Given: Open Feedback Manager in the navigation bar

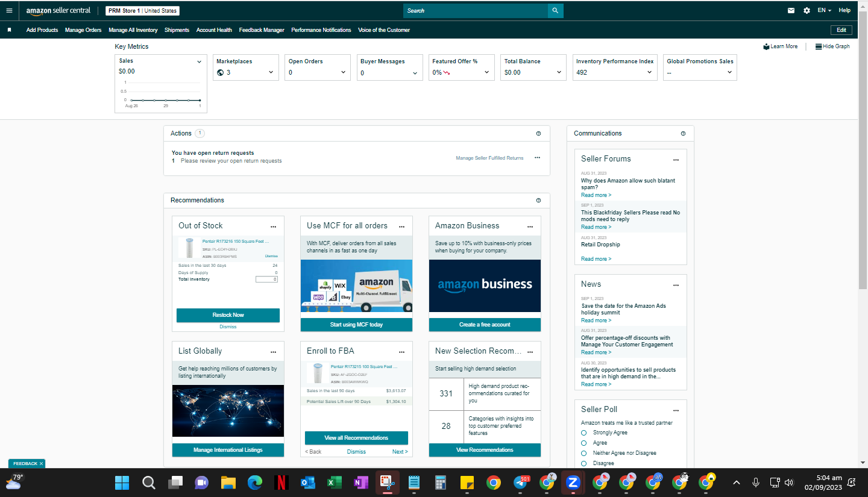Looking at the screenshot, I should (262, 30).
